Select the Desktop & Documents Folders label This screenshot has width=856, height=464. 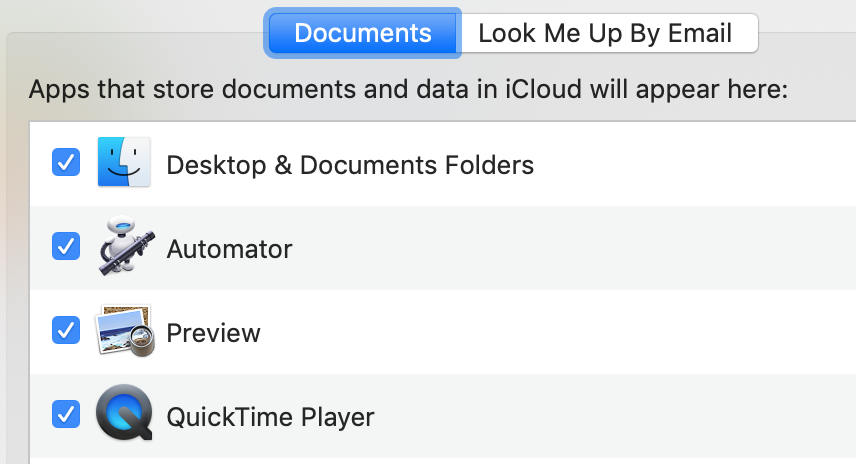pos(350,165)
